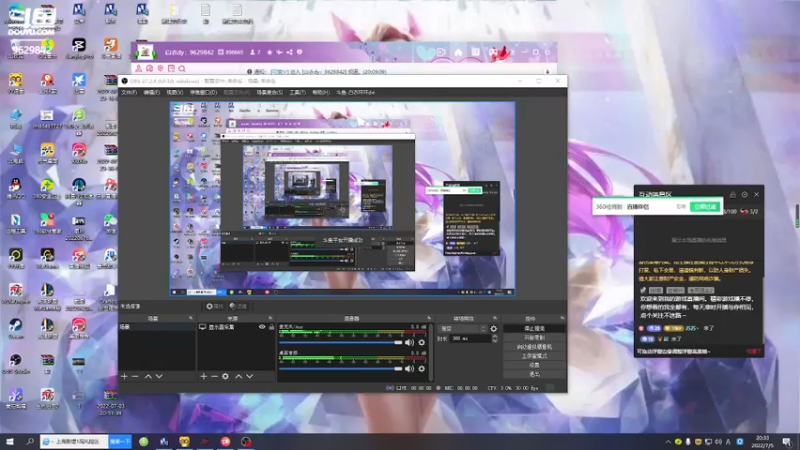Open settings icon in Douyu message panel
The width and height of the screenshot is (800, 450).
coord(744,194)
